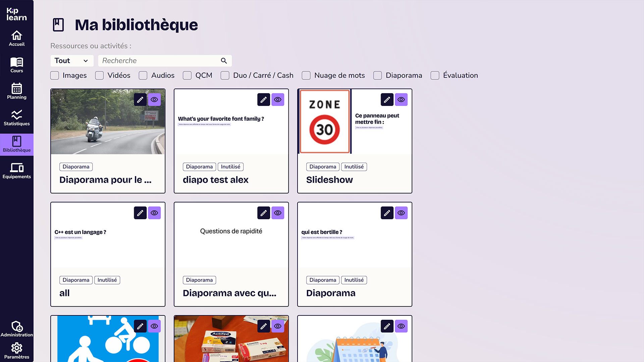Screen dimensions: 644x362
Task: Open the 'Questions de rapidité' thumbnail
Action: point(231,235)
